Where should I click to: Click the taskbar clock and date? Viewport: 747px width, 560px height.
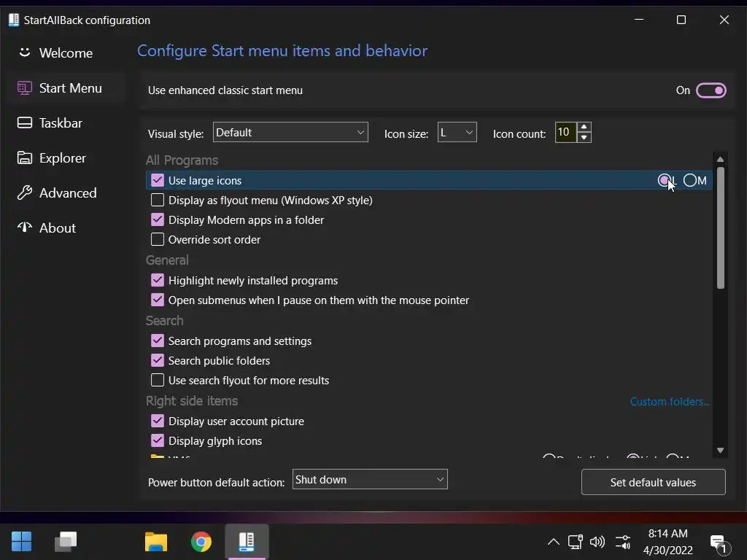pos(668,542)
